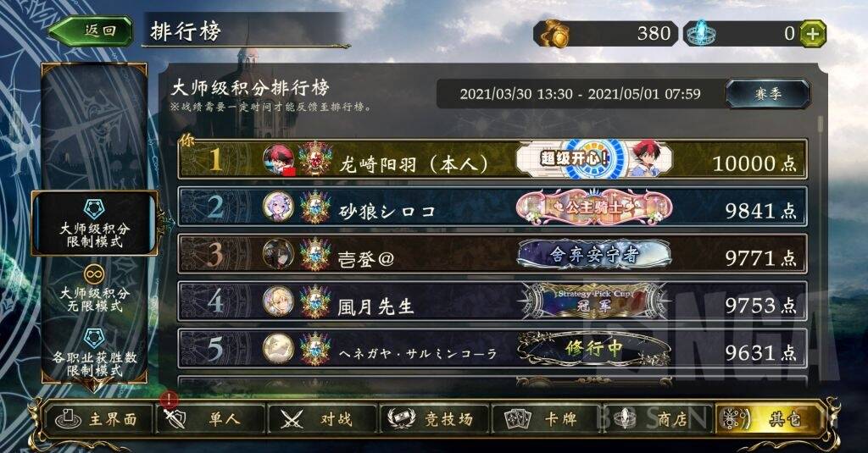Viewport: 868px width, 453px height.
Task: Open rank 1 player's red-hat avatar
Action: point(278,160)
